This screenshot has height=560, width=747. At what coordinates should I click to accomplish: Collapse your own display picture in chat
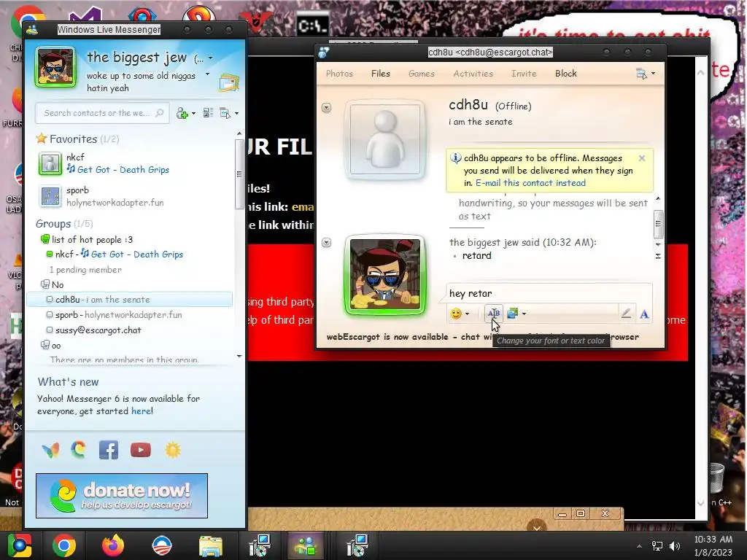(326, 243)
